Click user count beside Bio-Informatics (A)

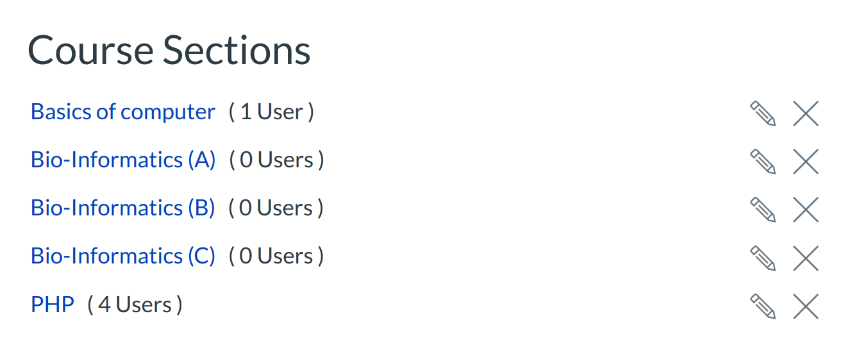point(276,160)
